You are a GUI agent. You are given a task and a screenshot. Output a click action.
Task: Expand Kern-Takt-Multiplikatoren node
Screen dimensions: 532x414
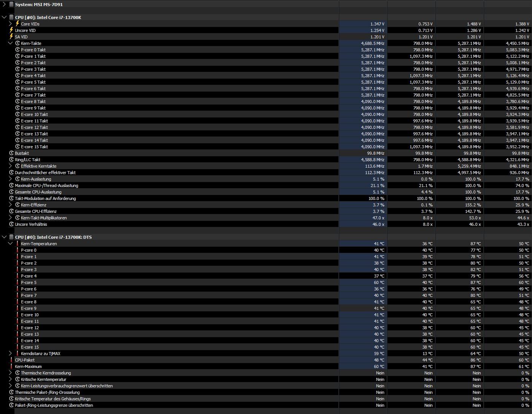10,218
